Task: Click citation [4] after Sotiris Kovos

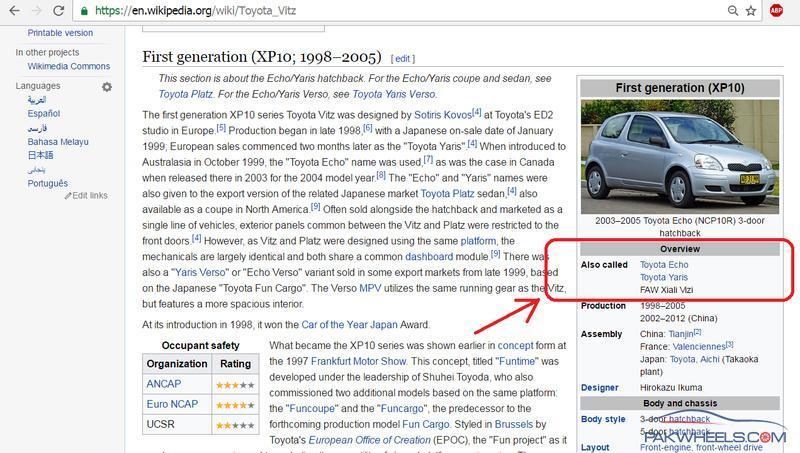Action: point(477,112)
